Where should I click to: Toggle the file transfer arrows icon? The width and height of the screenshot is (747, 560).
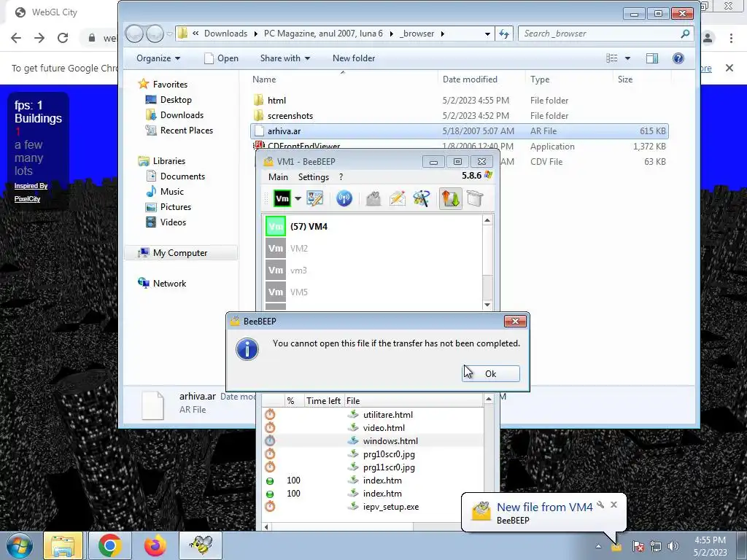450,198
